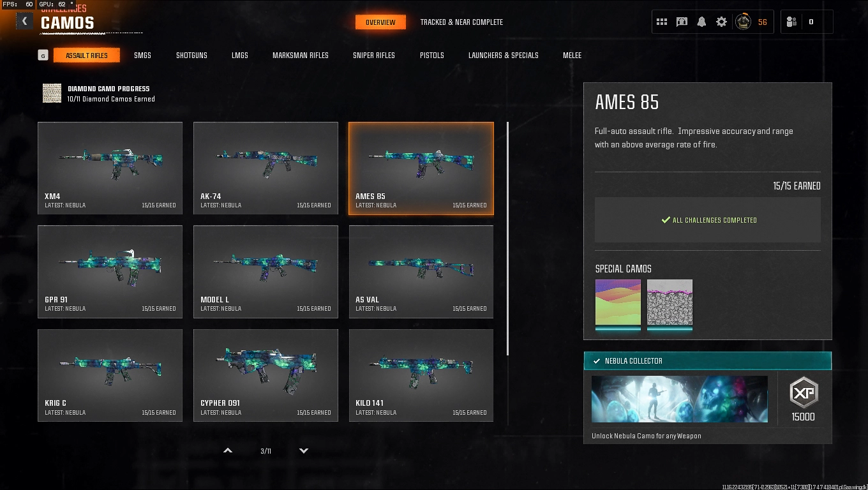Click the page indicator 3/11
The width and height of the screenshot is (868, 490).
(266, 451)
